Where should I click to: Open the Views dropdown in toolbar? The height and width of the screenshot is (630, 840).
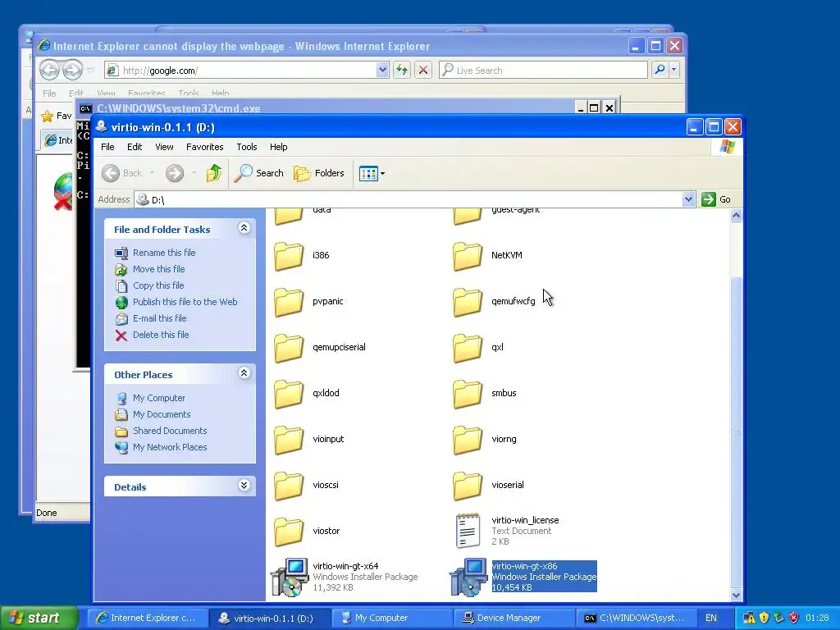[372, 174]
